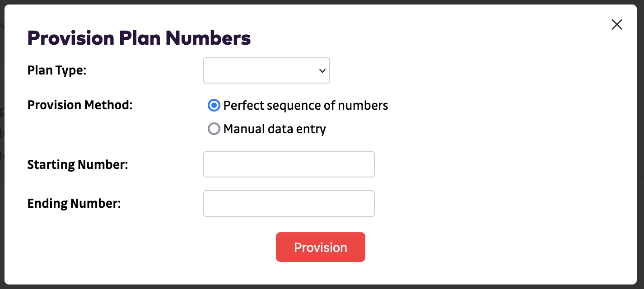
Task: Expand the empty Plan Type combo box
Action: pyautogui.click(x=266, y=70)
